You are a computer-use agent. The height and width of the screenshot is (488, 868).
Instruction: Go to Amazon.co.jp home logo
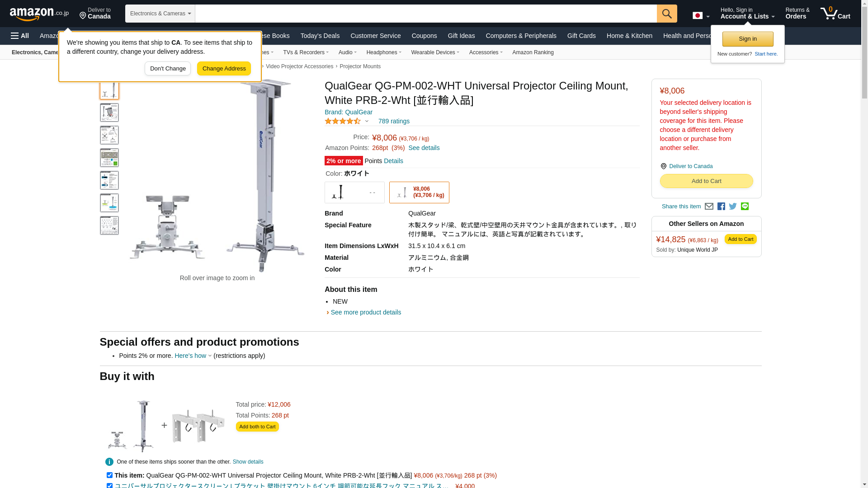(x=39, y=14)
